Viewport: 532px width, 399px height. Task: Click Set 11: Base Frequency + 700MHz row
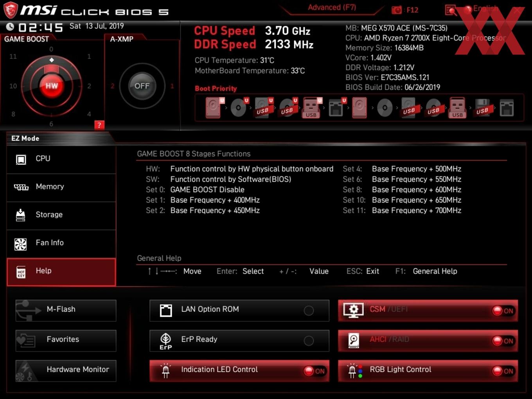point(402,210)
